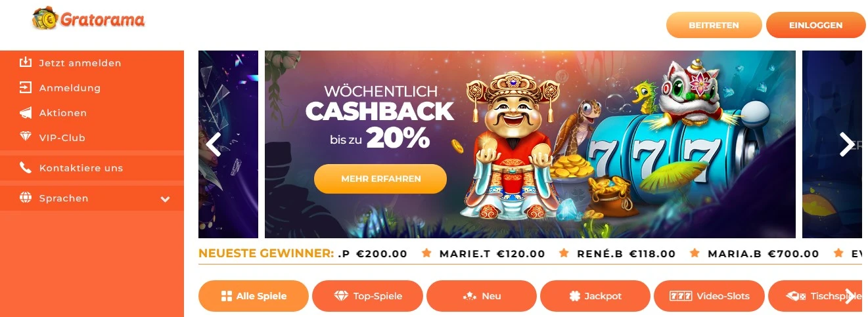Image resolution: width=868 pixels, height=317 pixels.
Task: Click the Jetzt anmelden download icon
Action: (x=26, y=63)
